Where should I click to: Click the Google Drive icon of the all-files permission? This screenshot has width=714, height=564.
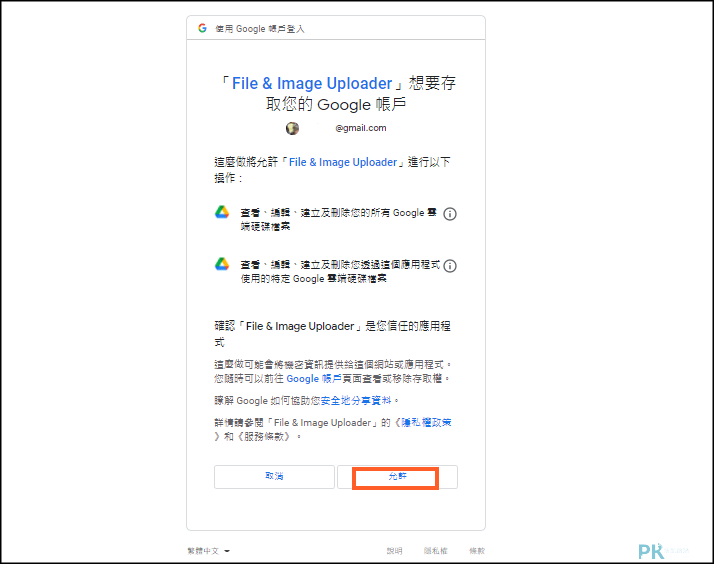point(222,213)
